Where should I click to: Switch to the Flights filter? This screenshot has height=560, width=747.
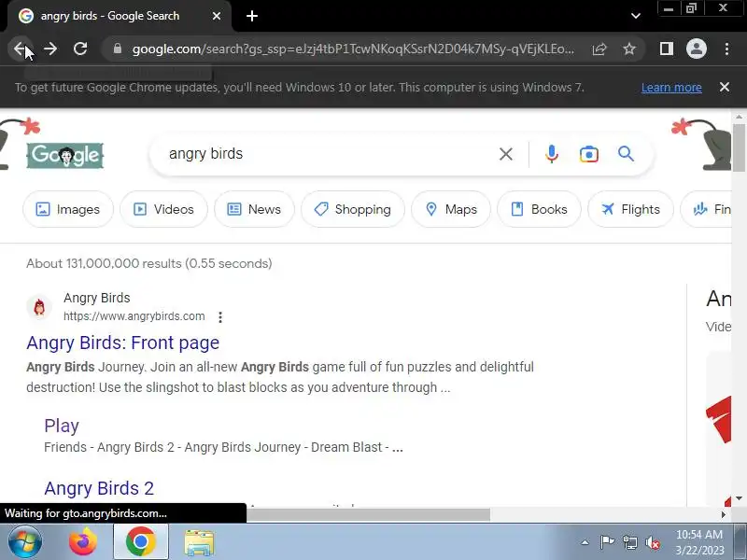coord(630,209)
